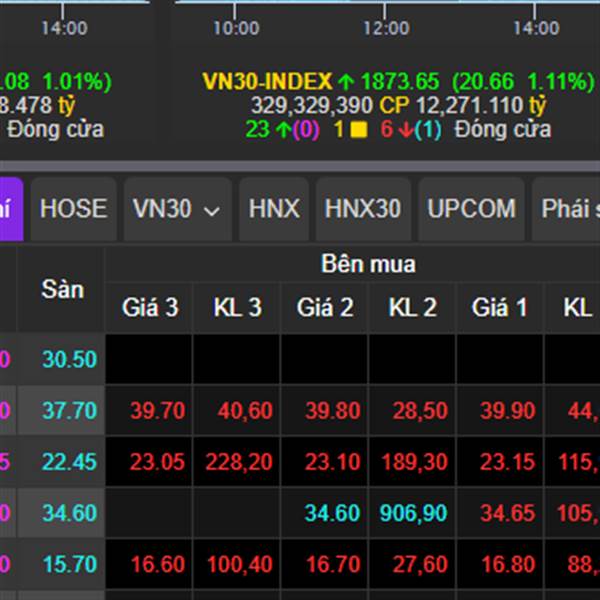Click the green up arrow beside VN30-INDEX
Viewport: 600px width, 600px height.
[x=346, y=82]
